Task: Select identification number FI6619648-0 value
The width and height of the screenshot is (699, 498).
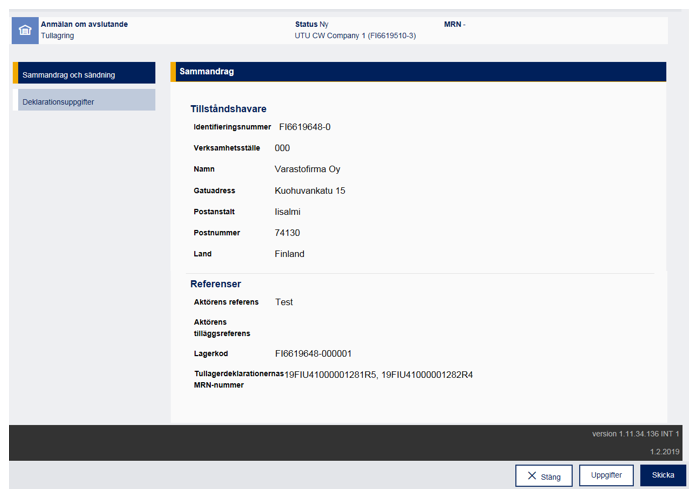Action: click(311, 127)
